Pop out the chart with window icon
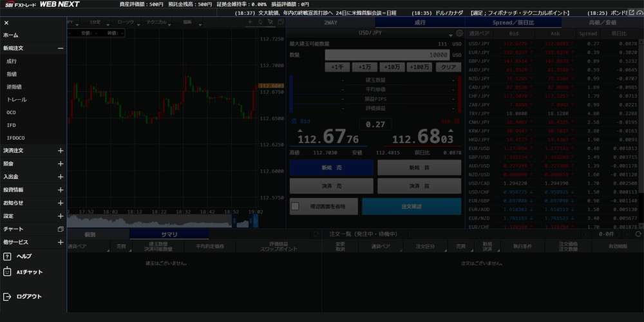Viewport: 644px width, 322px height. tap(281, 22)
